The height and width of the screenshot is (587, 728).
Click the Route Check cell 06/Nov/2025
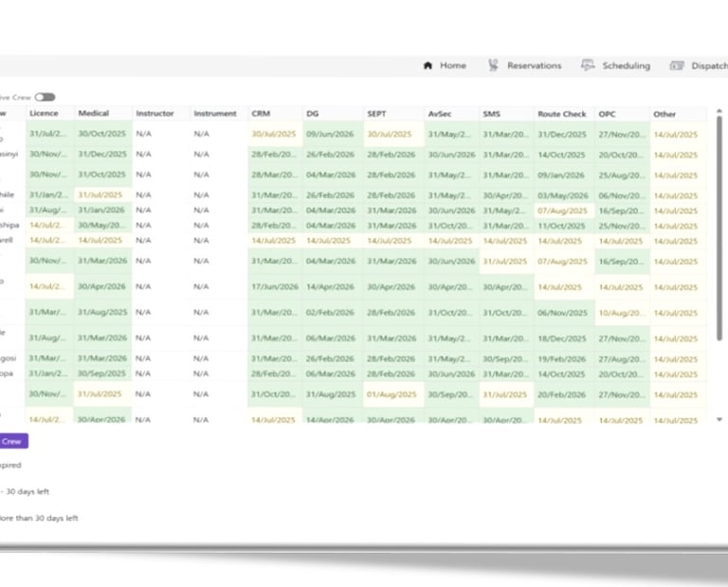562,313
